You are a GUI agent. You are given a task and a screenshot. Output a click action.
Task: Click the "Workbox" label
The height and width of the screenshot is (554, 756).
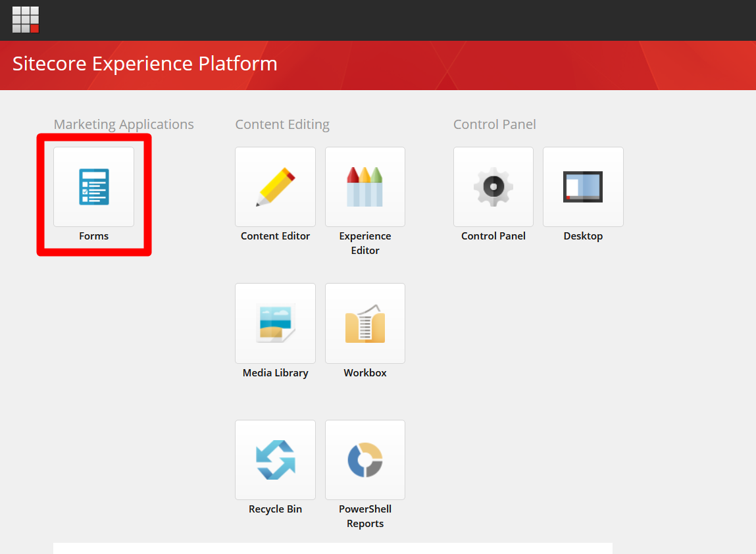(x=365, y=372)
